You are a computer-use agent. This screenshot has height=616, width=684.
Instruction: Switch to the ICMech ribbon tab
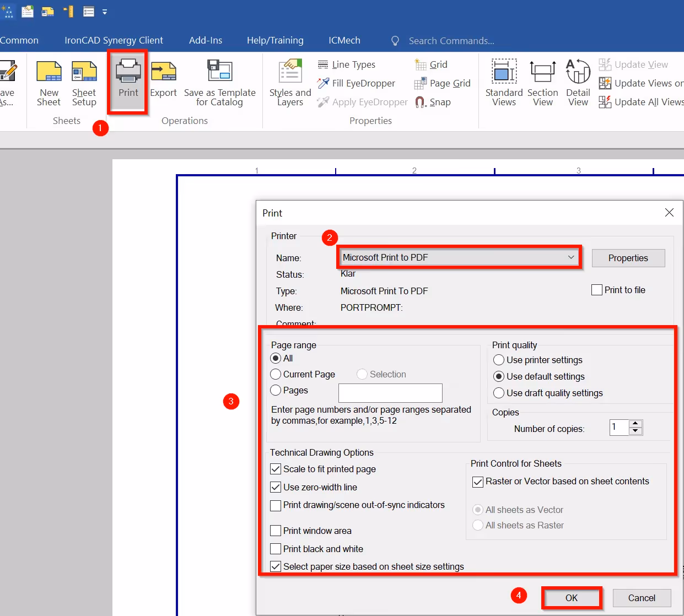coord(344,40)
